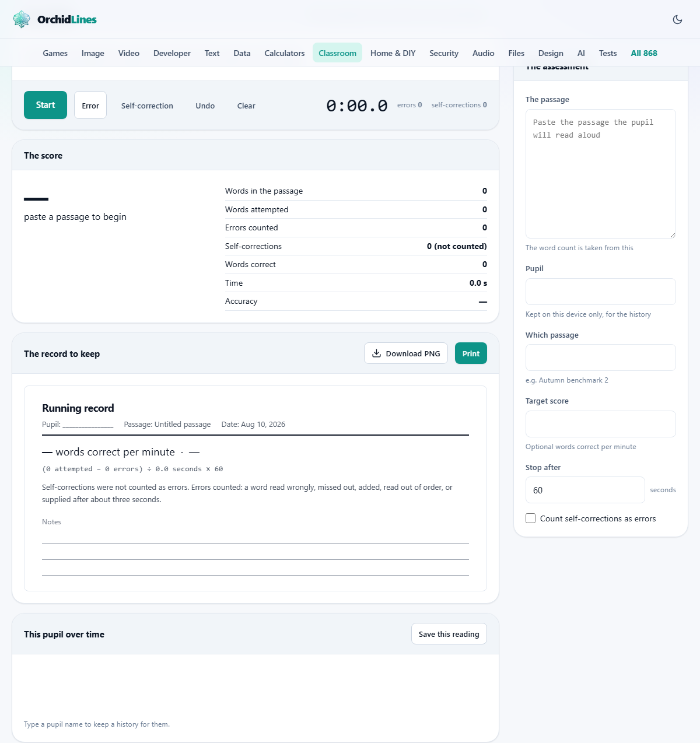Image resolution: width=700 pixels, height=743 pixels.
Task: Open the Developer category
Action: (172, 53)
